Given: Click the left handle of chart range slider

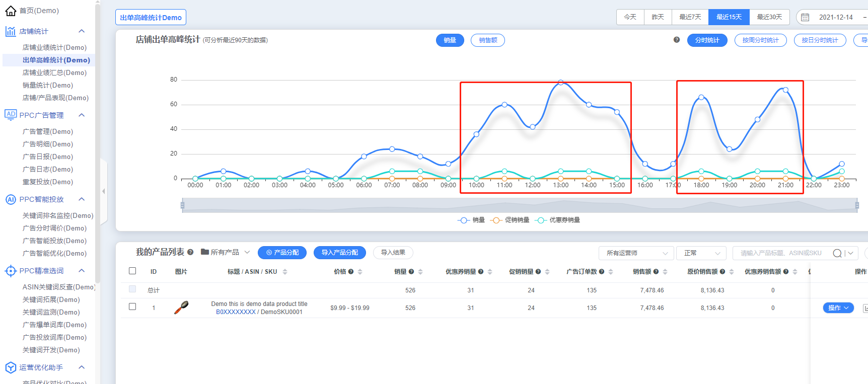Looking at the screenshot, I should 182,205.
